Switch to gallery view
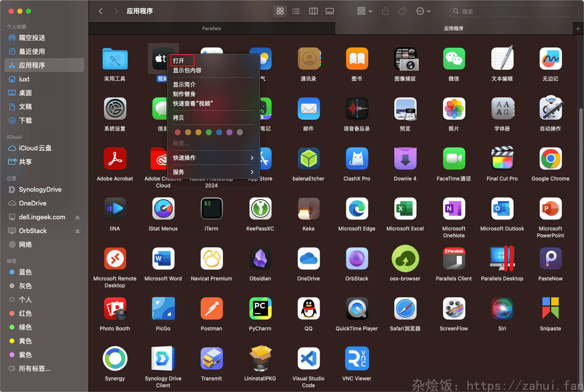584x392 pixels. [330, 11]
